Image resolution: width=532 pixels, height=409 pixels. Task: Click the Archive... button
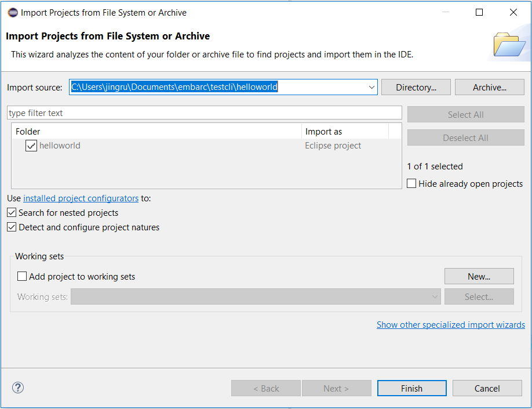click(x=489, y=87)
